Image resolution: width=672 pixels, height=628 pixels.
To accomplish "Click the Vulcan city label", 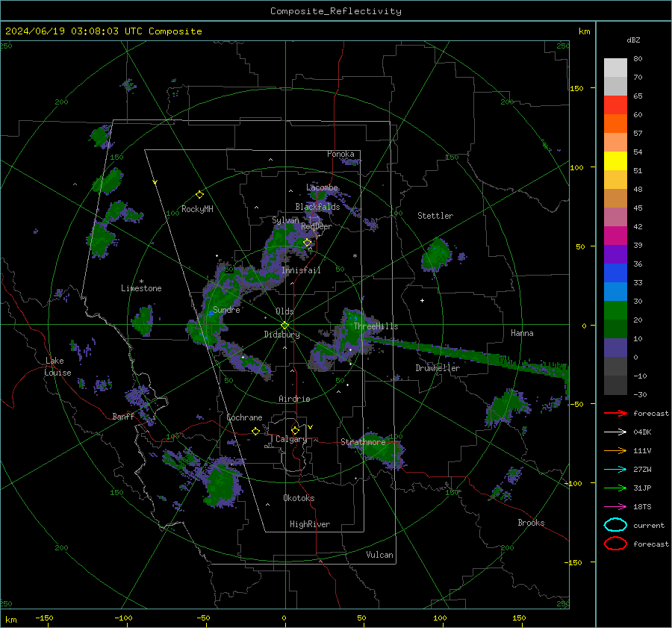I will coord(380,555).
